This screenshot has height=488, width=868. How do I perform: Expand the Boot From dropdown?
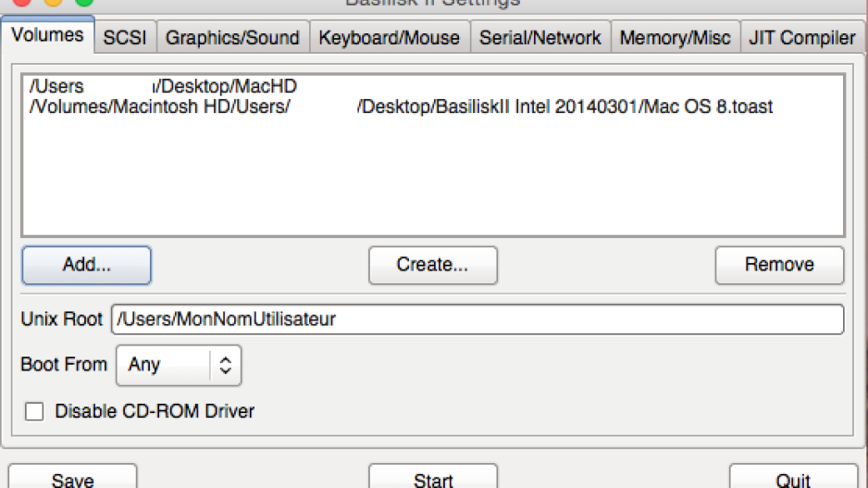(x=179, y=365)
